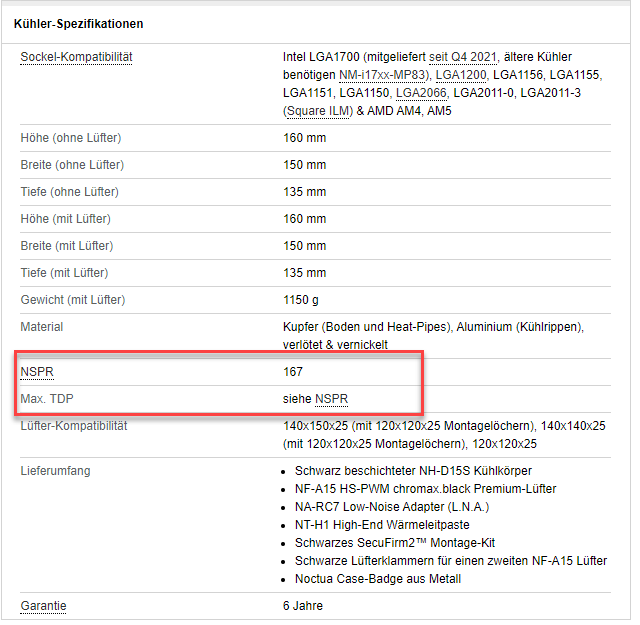Click NSPR link in 'siehe NSPR'
Screen dimensions: 640x625
[x=331, y=400]
